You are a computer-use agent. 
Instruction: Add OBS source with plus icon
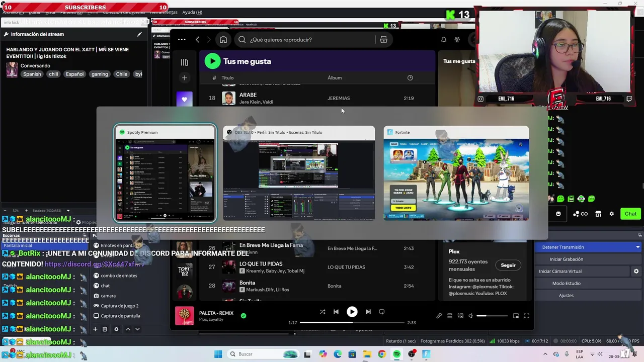(x=95, y=329)
